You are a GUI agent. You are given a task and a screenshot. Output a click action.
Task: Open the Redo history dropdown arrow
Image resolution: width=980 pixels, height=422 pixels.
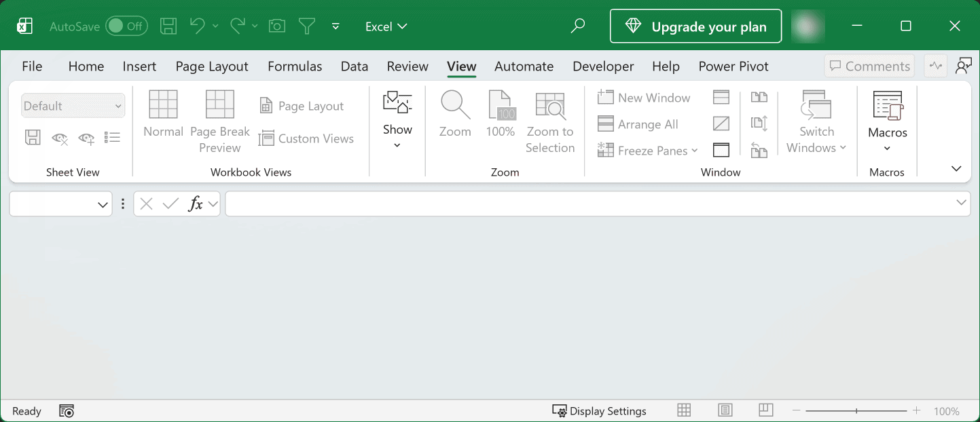(255, 26)
